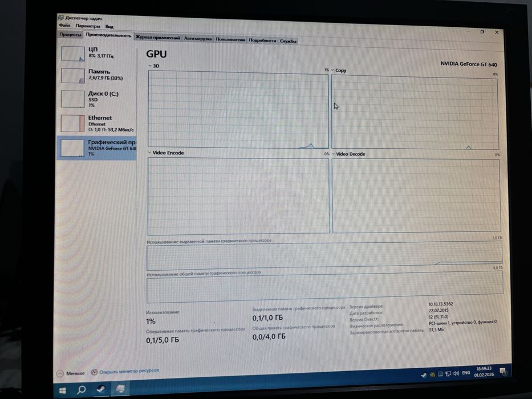Select Графический процессор sidebar entry
Screen dimensions: 532x399
tap(97, 148)
